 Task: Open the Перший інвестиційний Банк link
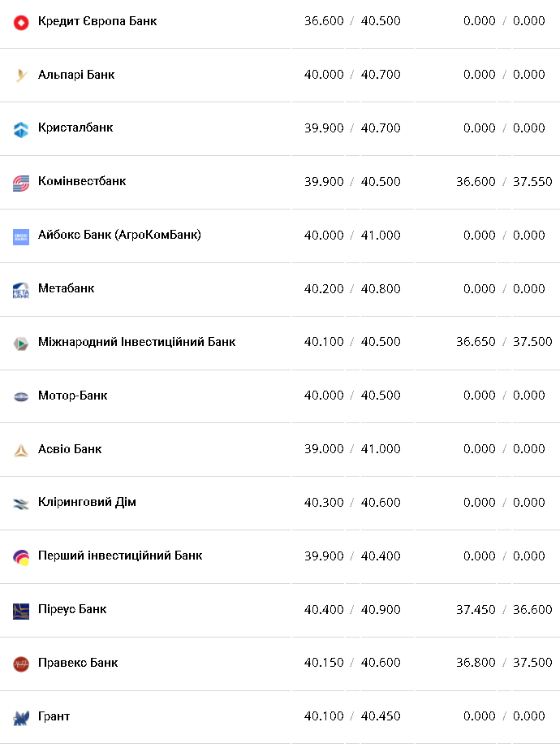pyautogui.click(x=120, y=556)
